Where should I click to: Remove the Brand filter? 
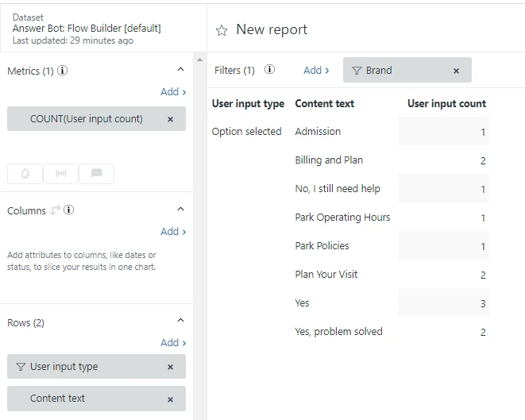click(456, 71)
